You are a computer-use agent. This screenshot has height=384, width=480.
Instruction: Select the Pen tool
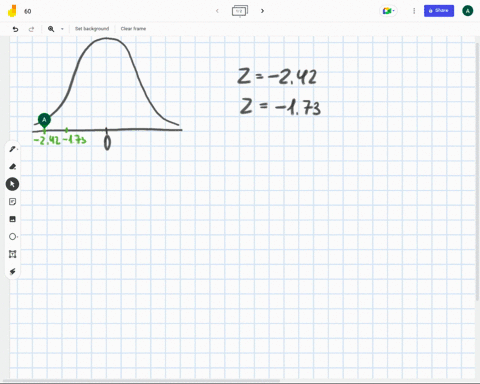12,149
